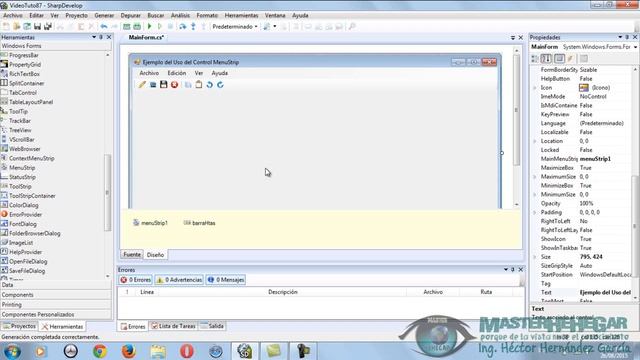
Task: Toggle the 0 Advertencias filter button
Action: click(x=179, y=280)
